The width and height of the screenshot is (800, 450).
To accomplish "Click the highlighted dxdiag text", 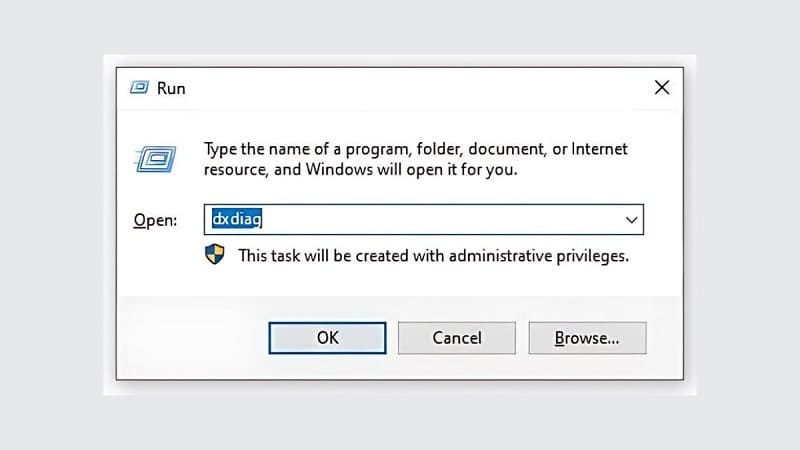I will tap(235, 219).
